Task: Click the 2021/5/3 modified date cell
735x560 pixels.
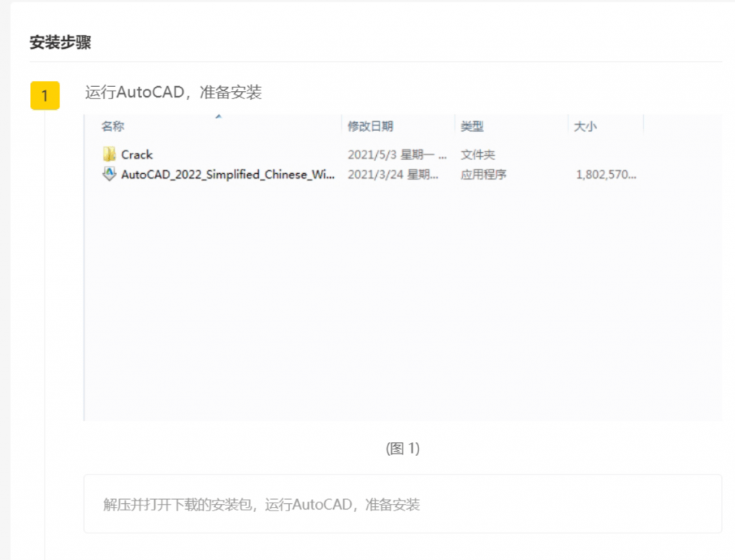Action: coord(397,154)
